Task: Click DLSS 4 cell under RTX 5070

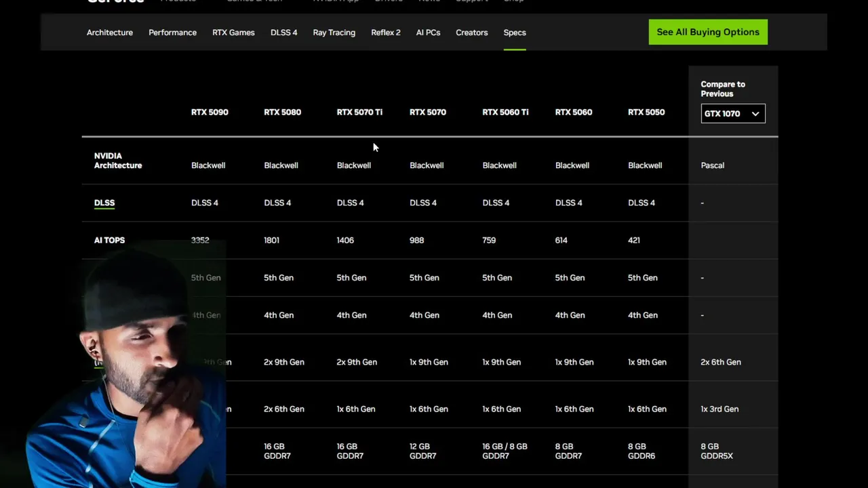Action: (423, 203)
